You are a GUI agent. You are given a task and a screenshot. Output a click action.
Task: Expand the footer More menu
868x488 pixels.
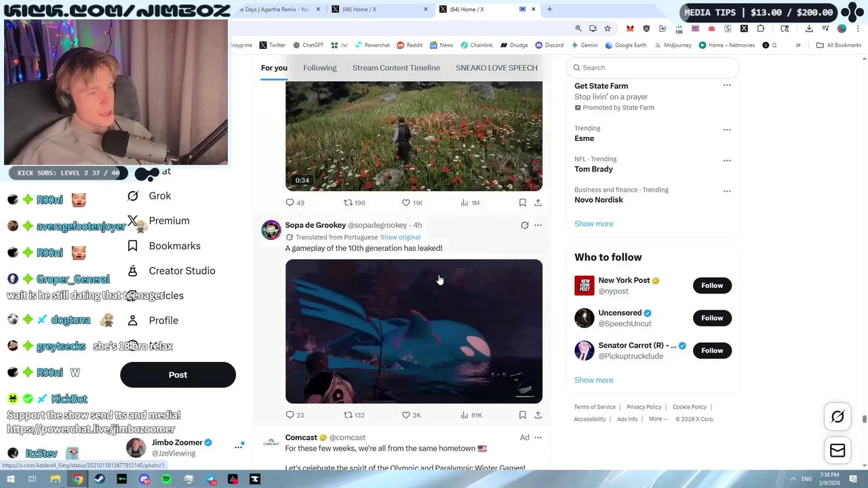pyautogui.click(x=658, y=419)
